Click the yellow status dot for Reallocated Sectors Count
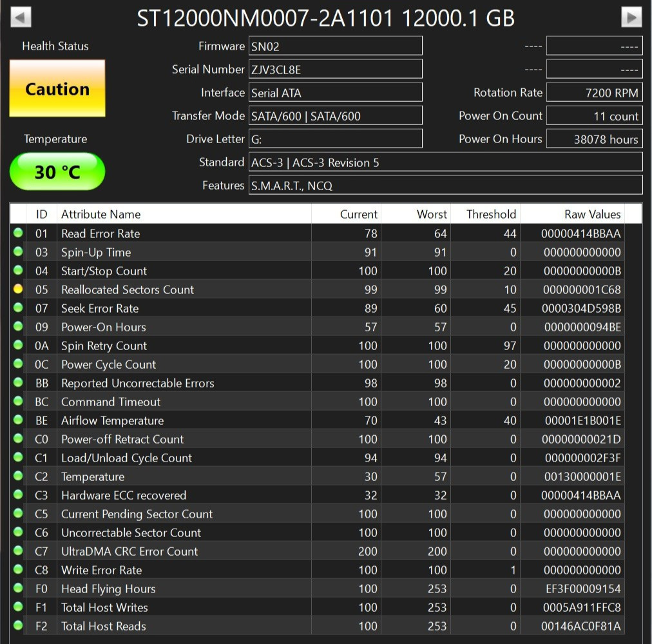The height and width of the screenshot is (644, 652). (18, 289)
